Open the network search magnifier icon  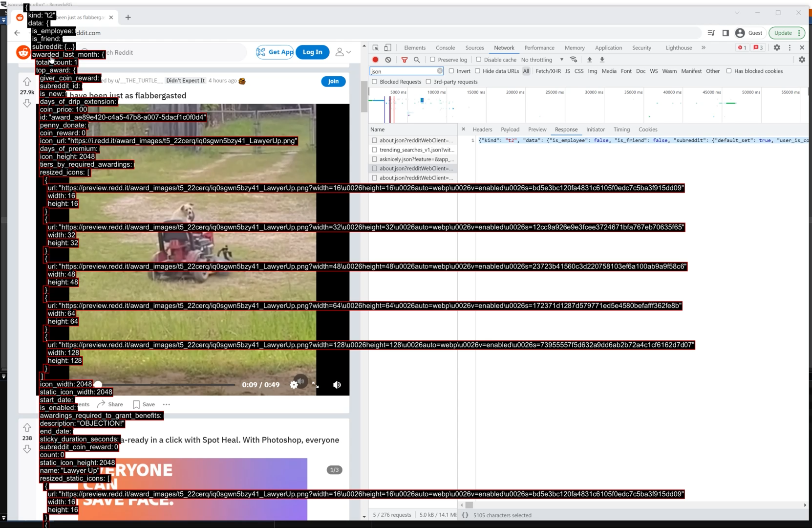tap(417, 60)
